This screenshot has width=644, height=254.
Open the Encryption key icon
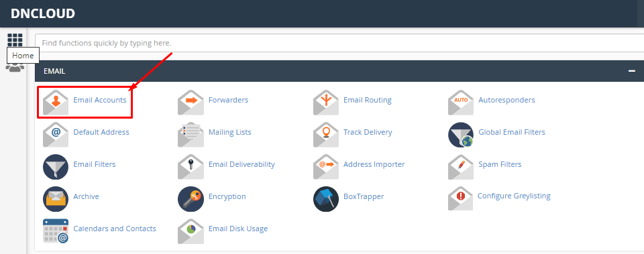[x=191, y=198]
